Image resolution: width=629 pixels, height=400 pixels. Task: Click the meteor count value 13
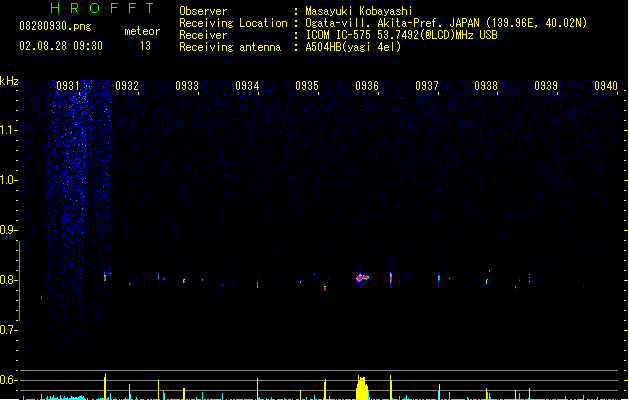point(145,46)
